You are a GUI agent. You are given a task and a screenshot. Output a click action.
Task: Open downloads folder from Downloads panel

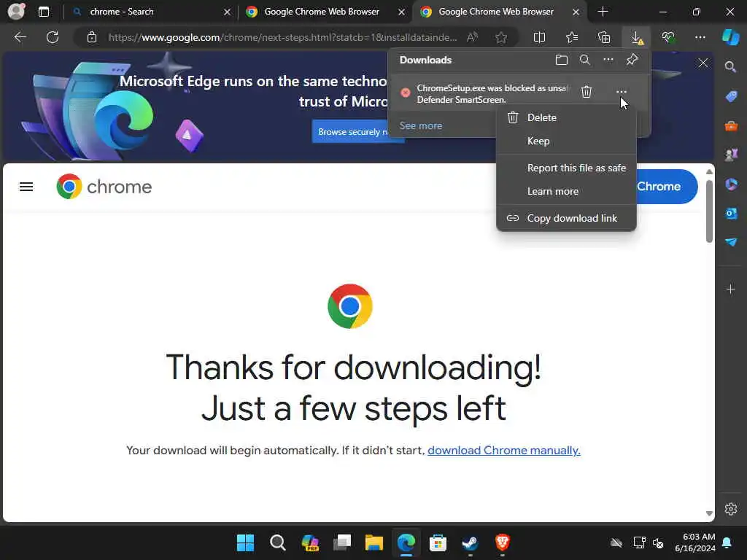tap(562, 60)
